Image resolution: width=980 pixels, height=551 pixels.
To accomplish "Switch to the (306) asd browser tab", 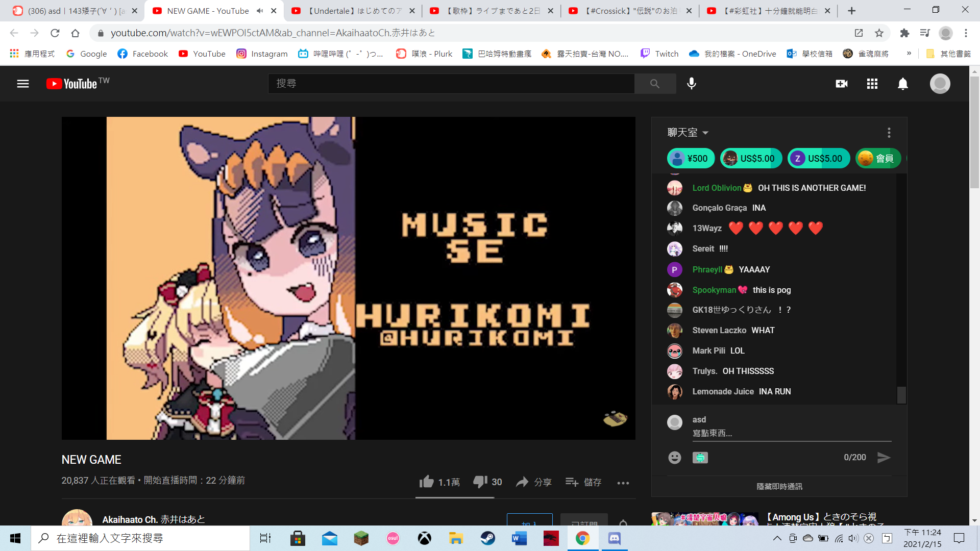I will 75,11.
